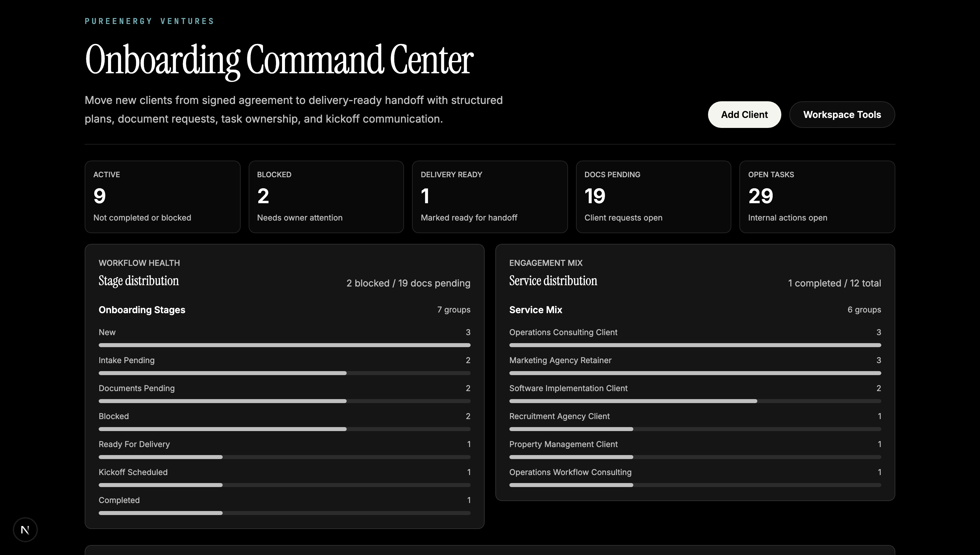The height and width of the screenshot is (555, 980).
Task: Click the Software Implementation Client progress bar
Action: [x=695, y=401]
